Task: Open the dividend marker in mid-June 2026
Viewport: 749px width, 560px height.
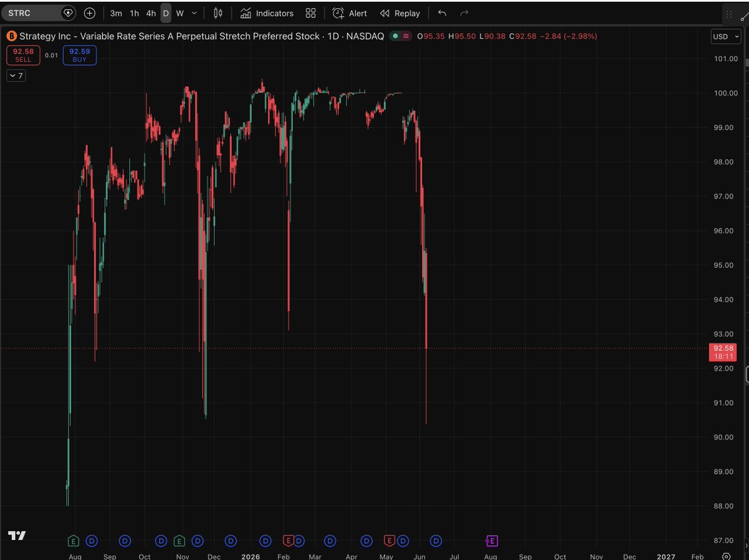Action: (x=436, y=540)
